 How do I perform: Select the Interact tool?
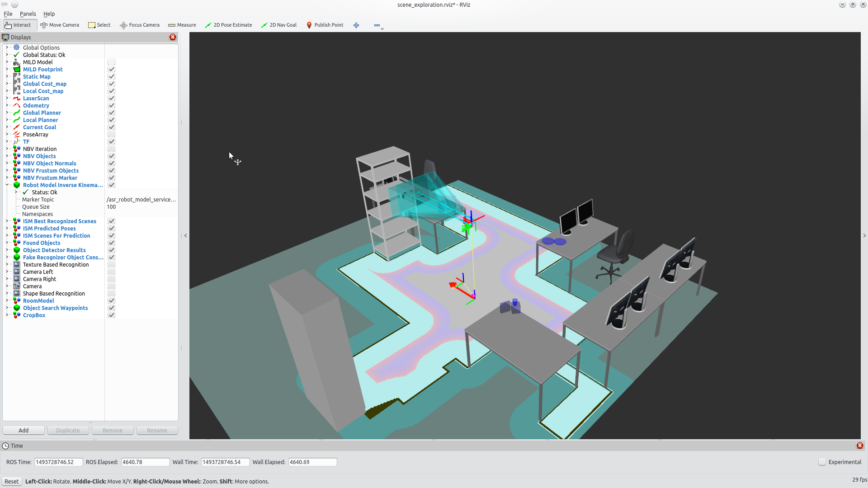pyautogui.click(x=18, y=24)
